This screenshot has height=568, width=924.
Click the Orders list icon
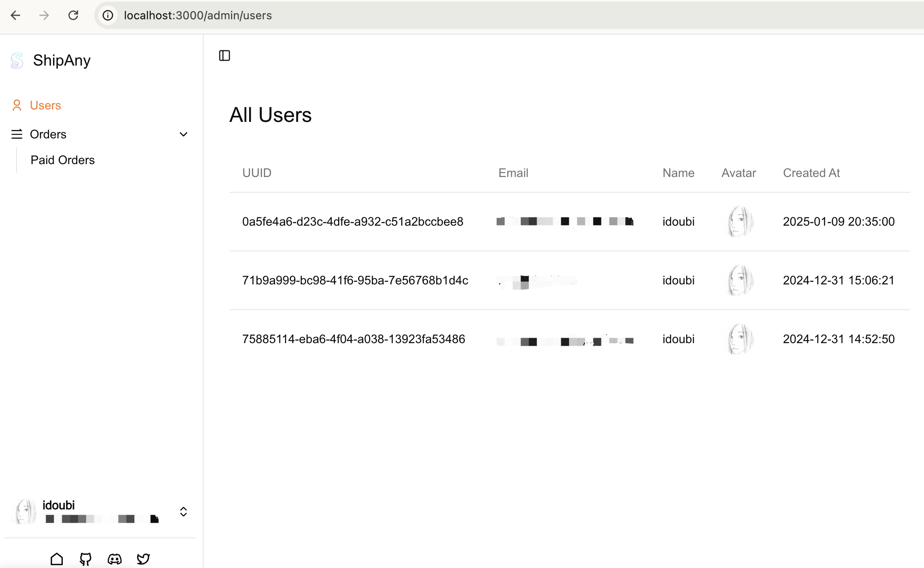click(x=17, y=134)
